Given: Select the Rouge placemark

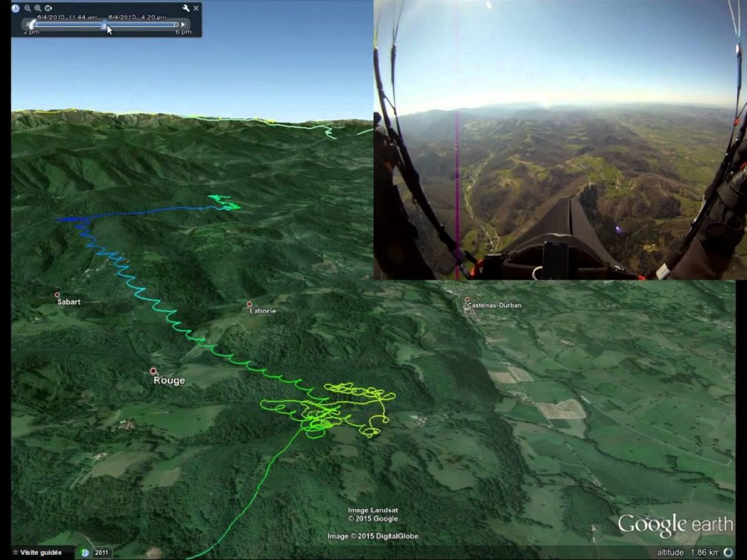Looking at the screenshot, I should click(x=153, y=371).
